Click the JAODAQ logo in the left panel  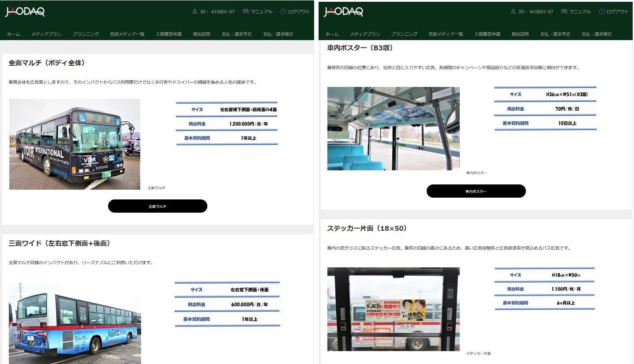point(25,12)
